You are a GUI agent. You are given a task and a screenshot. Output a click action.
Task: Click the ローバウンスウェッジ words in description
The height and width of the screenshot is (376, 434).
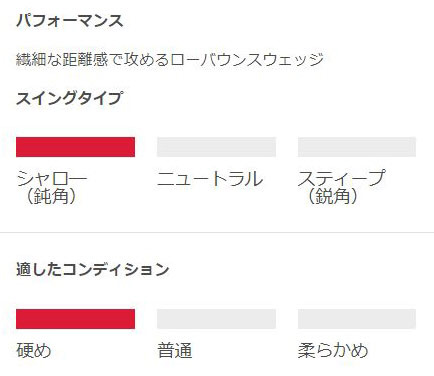[247, 60]
